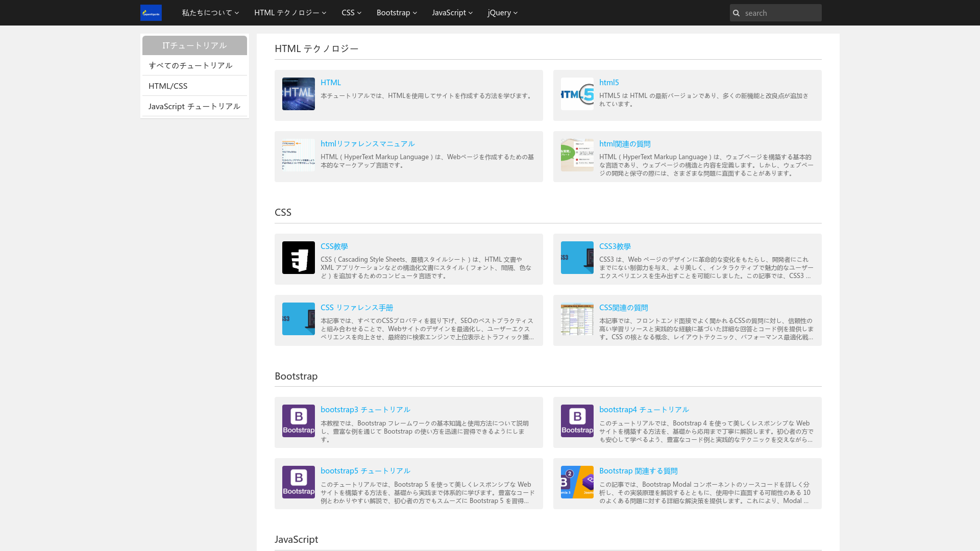This screenshot has height=551, width=980.
Task: Click the CSS関連の質問 cheat-sheet thumbnail
Action: 577,319
